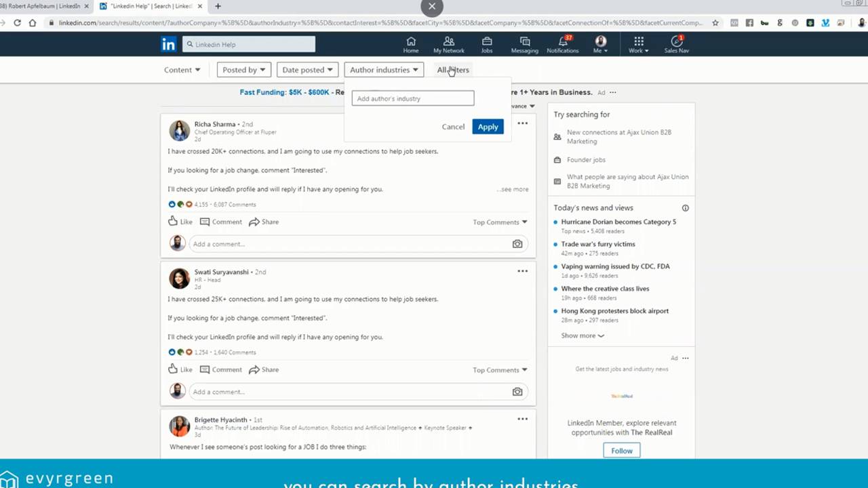The width and height of the screenshot is (868, 488).
Task: Collapse the Author industries filter
Action: tap(384, 70)
